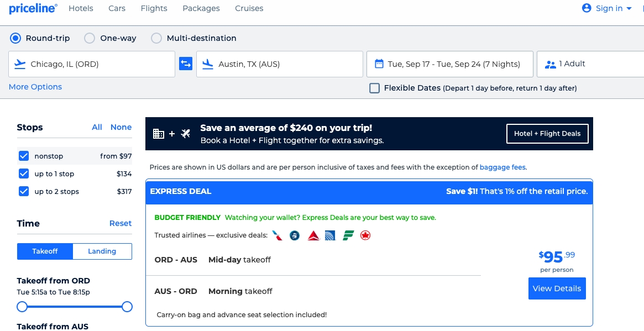Open the Flights menu item

coord(154,8)
